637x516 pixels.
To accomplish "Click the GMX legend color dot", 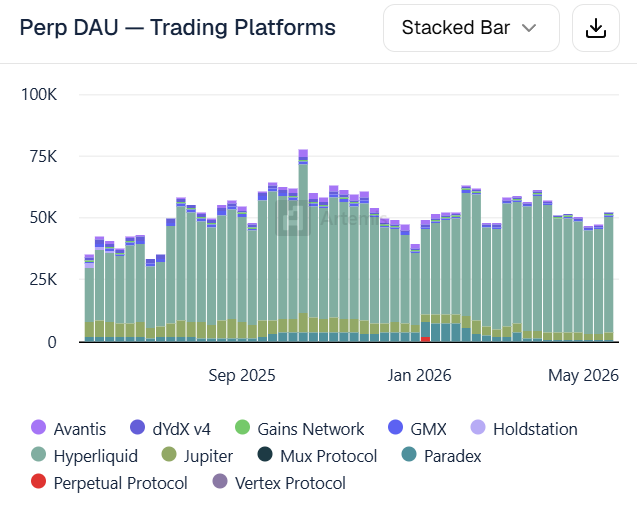I will click(396, 427).
